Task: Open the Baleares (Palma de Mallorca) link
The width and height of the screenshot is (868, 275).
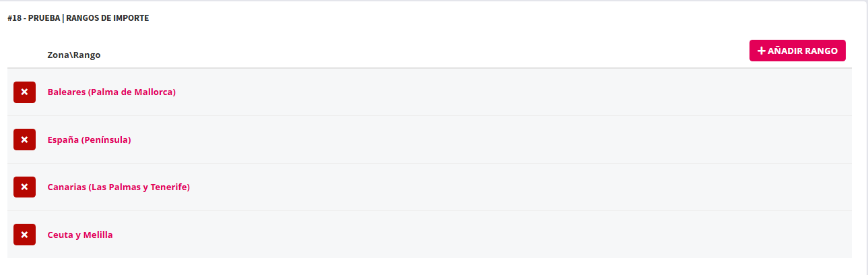Action: pos(111,92)
